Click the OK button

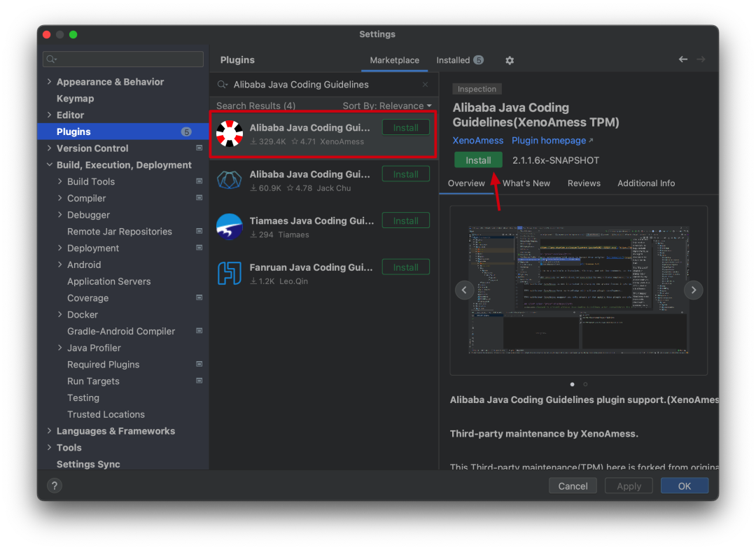click(684, 486)
